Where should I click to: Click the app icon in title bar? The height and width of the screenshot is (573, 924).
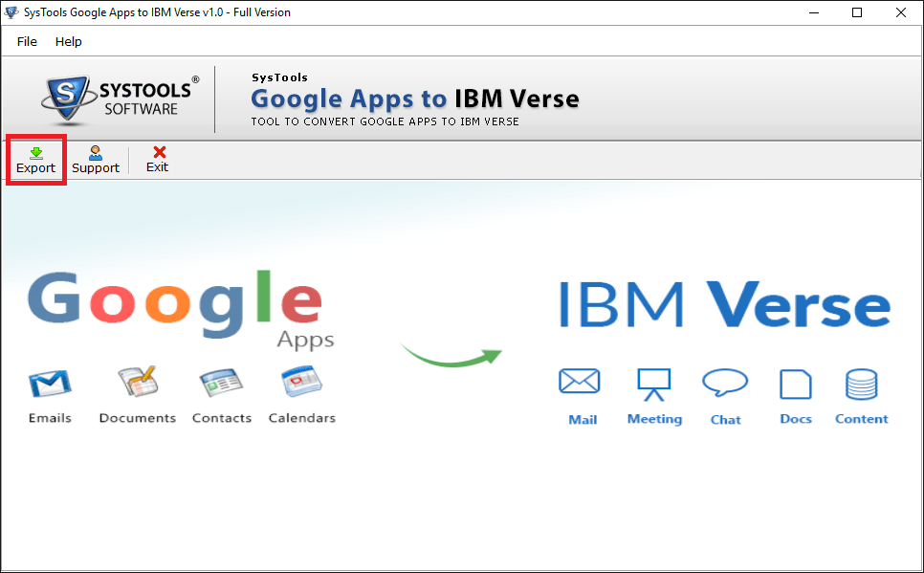(x=11, y=11)
